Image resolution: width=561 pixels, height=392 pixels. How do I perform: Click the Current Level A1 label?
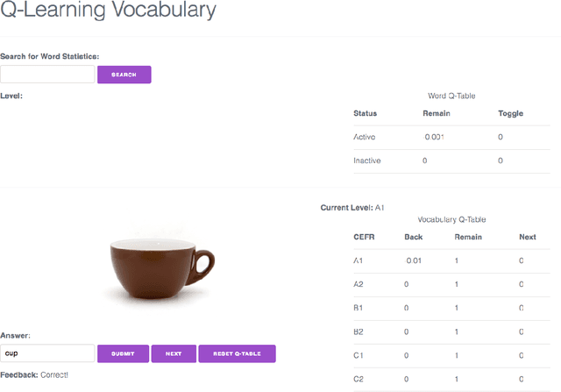(352, 208)
